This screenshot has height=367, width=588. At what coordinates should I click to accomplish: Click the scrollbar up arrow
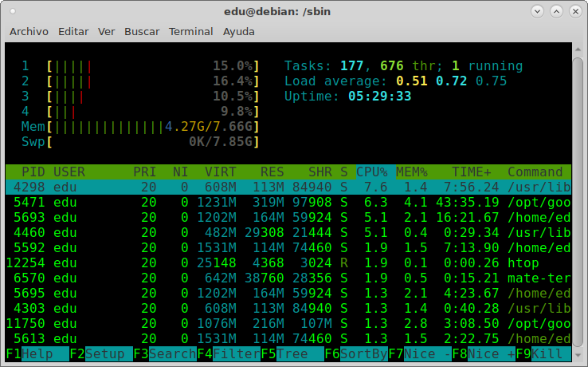(580, 49)
